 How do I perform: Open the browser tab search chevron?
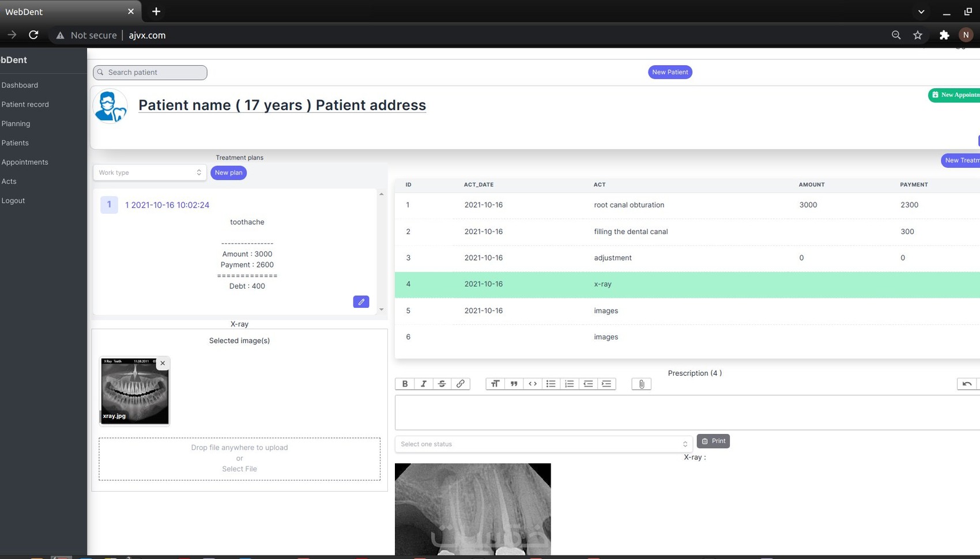click(921, 12)
